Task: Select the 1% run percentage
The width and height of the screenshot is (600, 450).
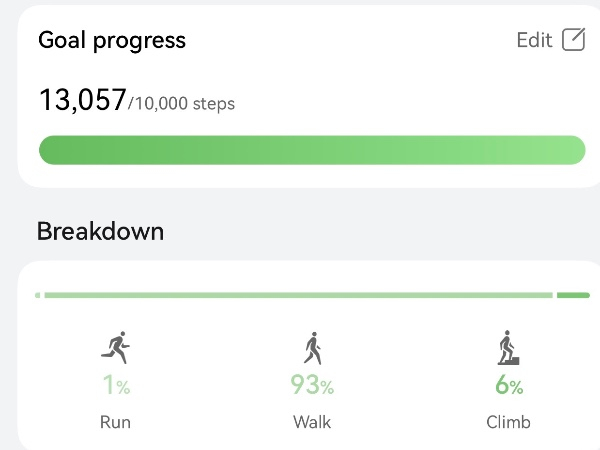Action: point(116,385)
